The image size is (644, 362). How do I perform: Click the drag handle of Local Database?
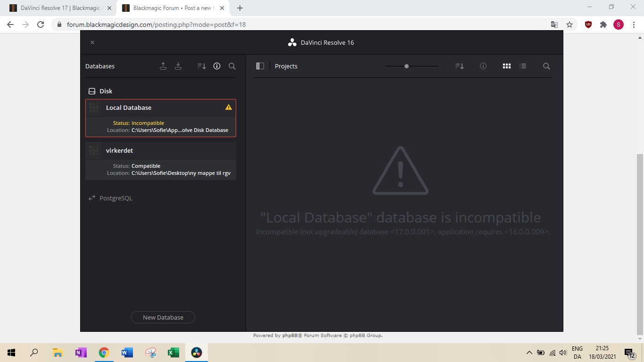click(x=94, y=107)
